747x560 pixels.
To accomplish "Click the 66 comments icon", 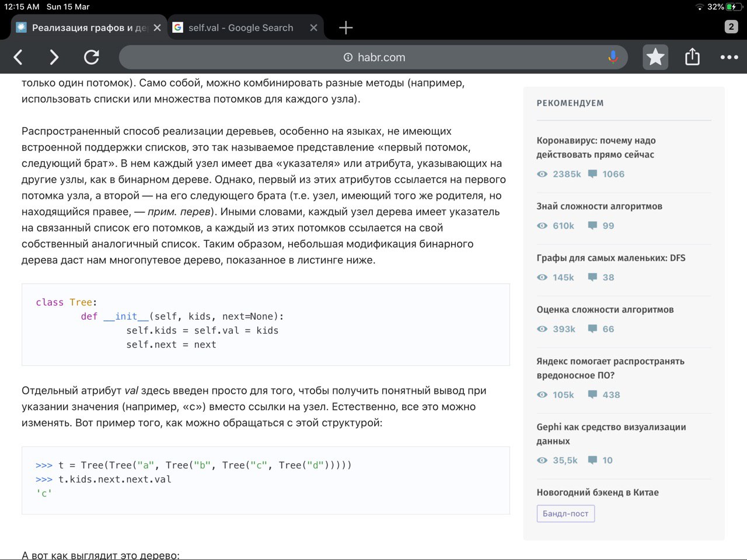I will pos(592,329).
